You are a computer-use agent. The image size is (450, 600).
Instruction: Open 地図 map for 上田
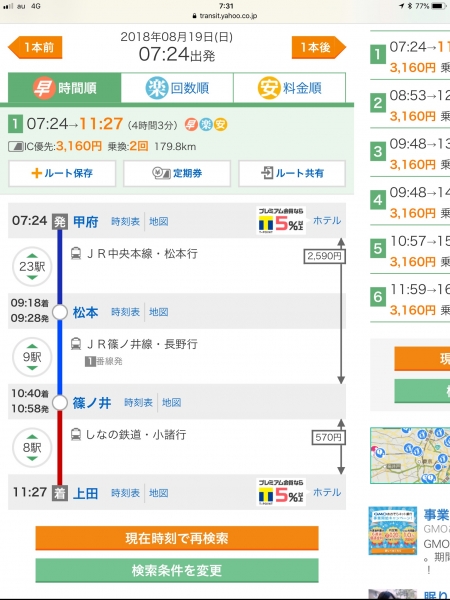[158, 493]
